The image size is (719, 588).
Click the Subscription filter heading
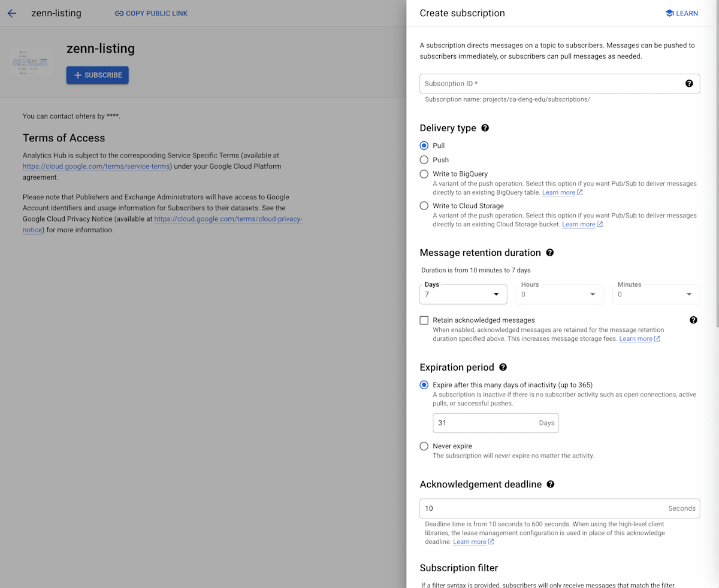coord(459,568)
